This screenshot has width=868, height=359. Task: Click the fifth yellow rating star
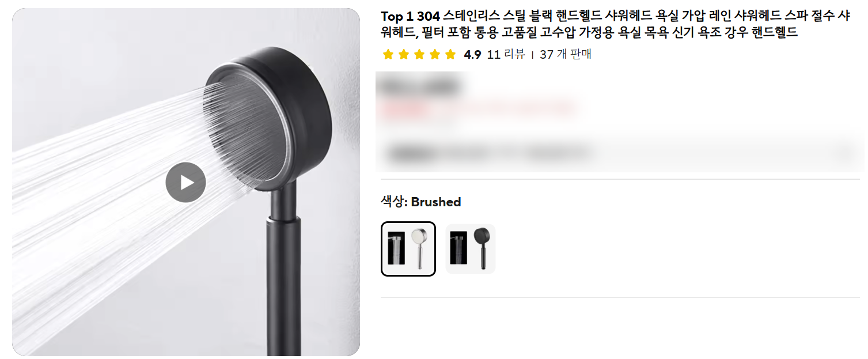tap(450, 55)
